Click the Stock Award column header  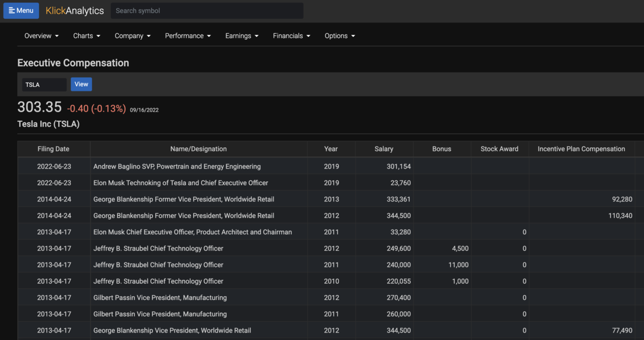coord(500,149)
